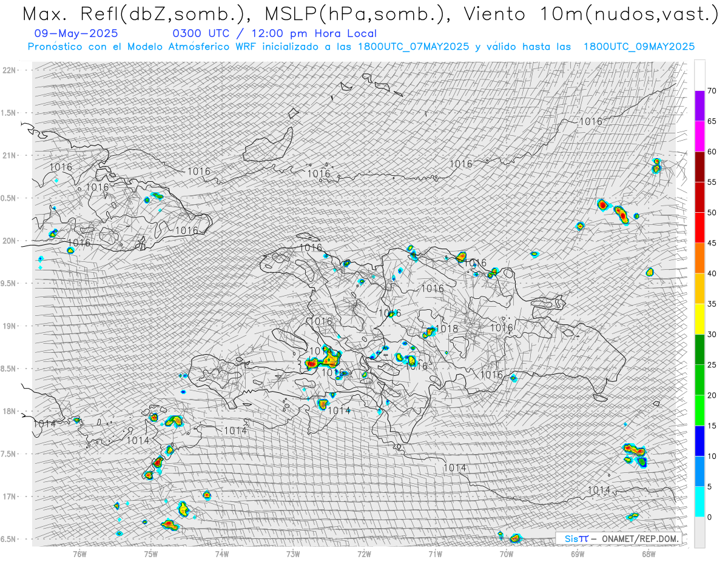
Task: Click the '70W' longitude axis label
Action: click(507, 554)
